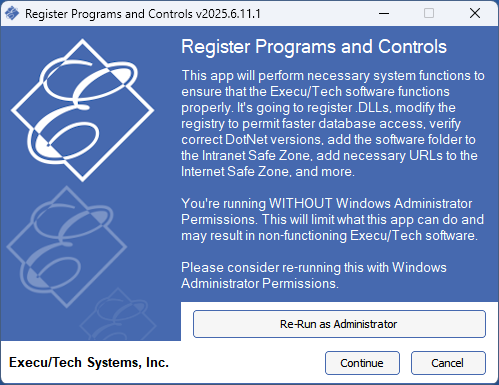The height and width of the screenshot is (385, 499).
Task: Click the small faint logo near bottom
Action: click(118, 315)
